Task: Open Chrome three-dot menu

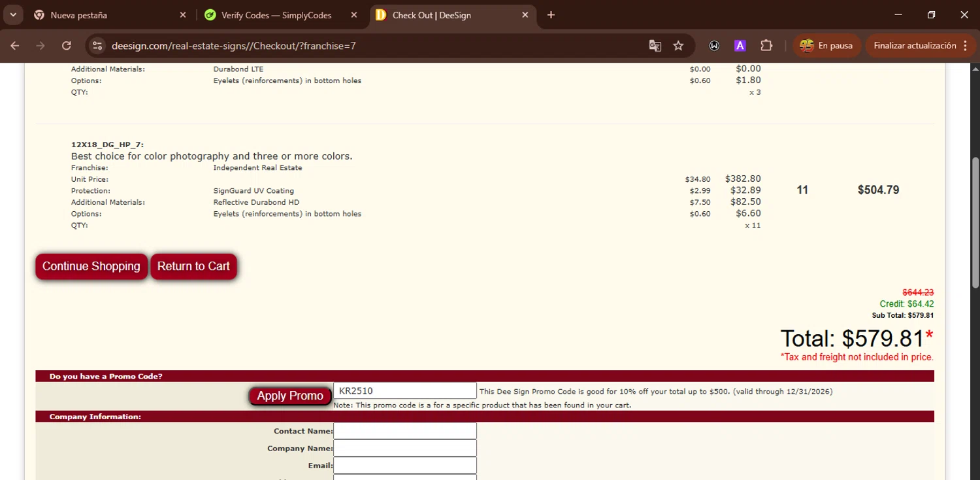Action: [x=965, y=46]
